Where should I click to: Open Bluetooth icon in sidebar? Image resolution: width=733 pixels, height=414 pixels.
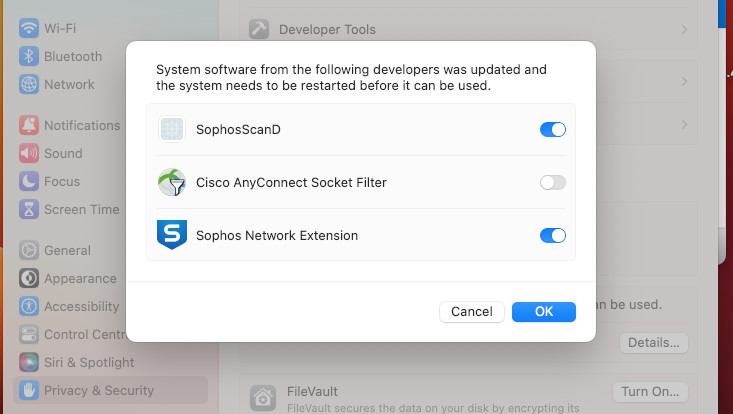point(29,56)
